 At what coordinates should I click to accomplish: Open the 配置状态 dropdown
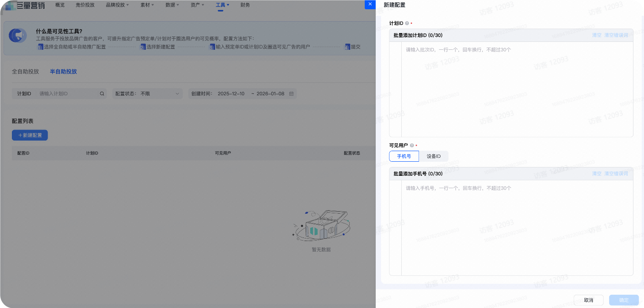147,94
